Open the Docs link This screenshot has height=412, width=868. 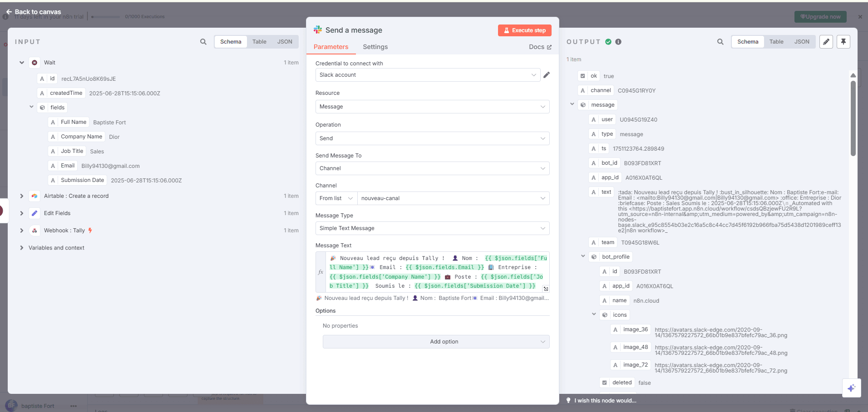540,47
